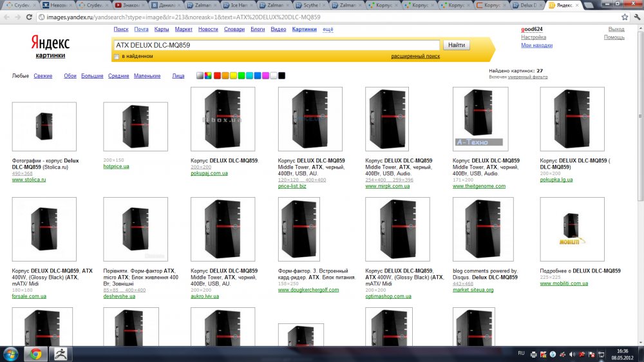Screen dimensions: 644x362
Task: Click the search field containing ATX DELUX DLC-MQ859
Action: [x=277, y=45]
